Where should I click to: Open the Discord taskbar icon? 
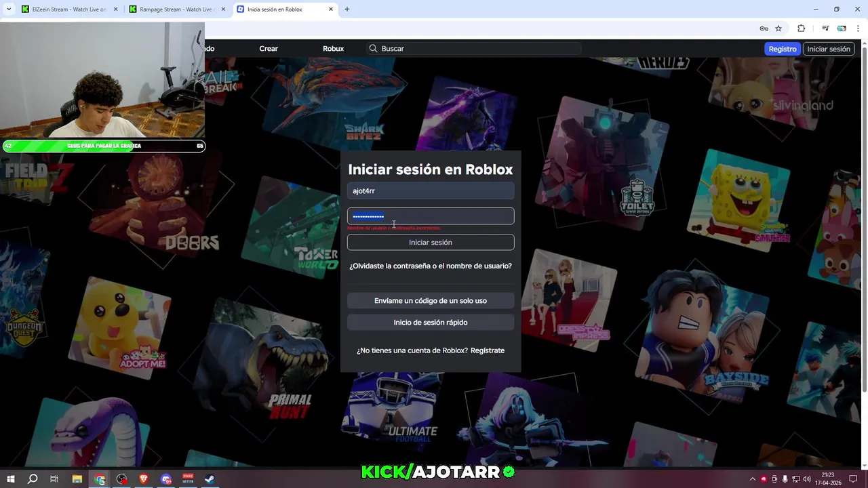point(166,479)
